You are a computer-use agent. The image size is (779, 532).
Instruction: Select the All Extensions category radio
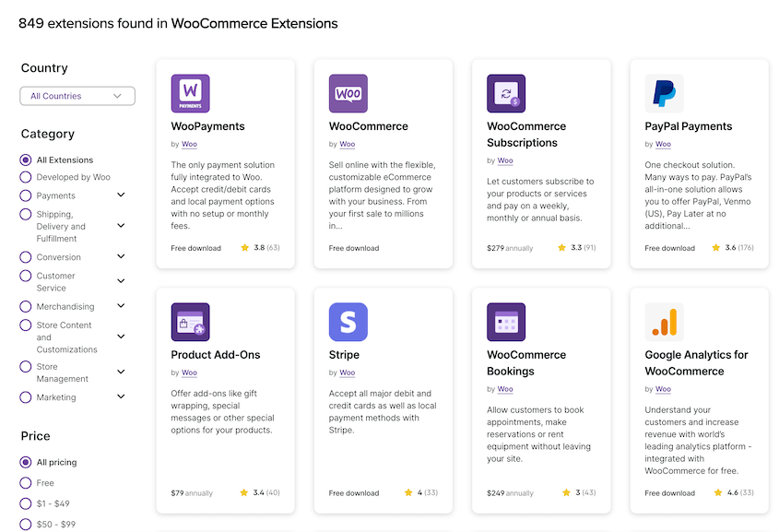point(25,160)
